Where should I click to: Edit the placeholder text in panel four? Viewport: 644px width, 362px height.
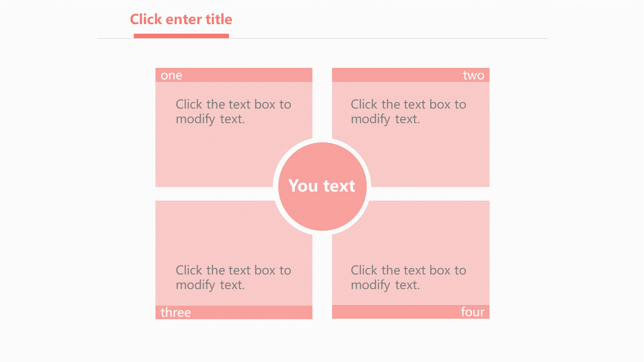(x=409, y=278)
